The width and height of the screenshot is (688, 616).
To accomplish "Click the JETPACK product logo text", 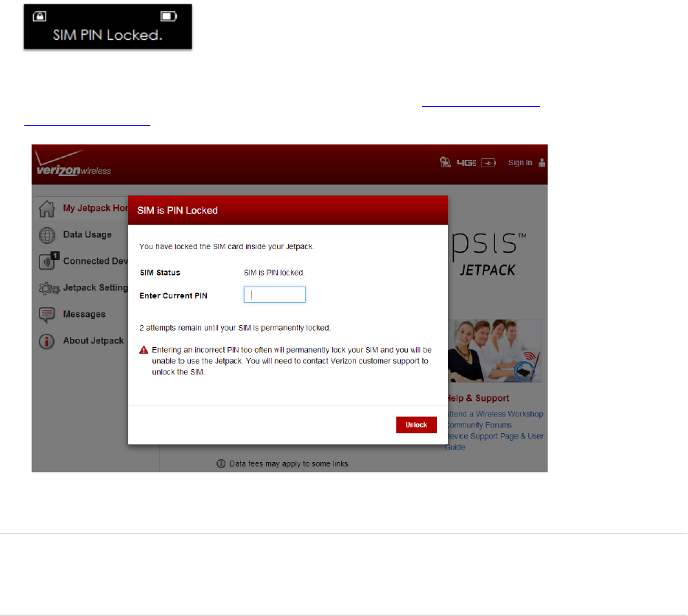I will [x=488, y=270].
